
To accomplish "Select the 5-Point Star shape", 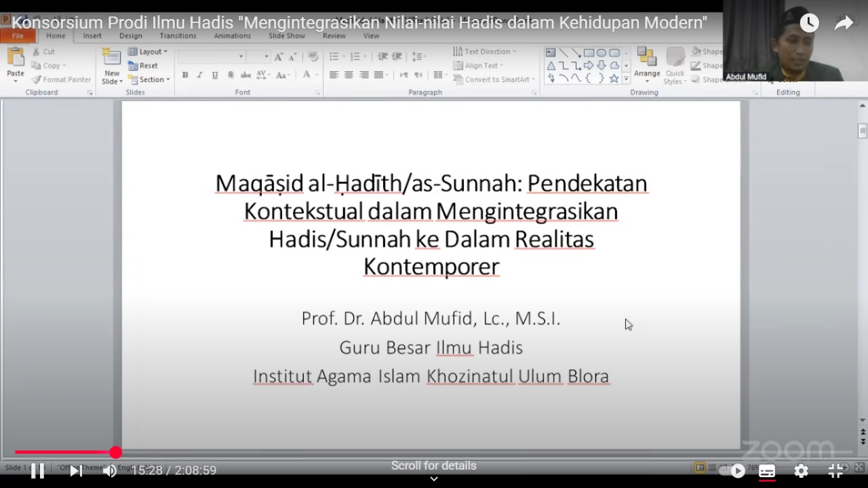I will click(614, 79).
